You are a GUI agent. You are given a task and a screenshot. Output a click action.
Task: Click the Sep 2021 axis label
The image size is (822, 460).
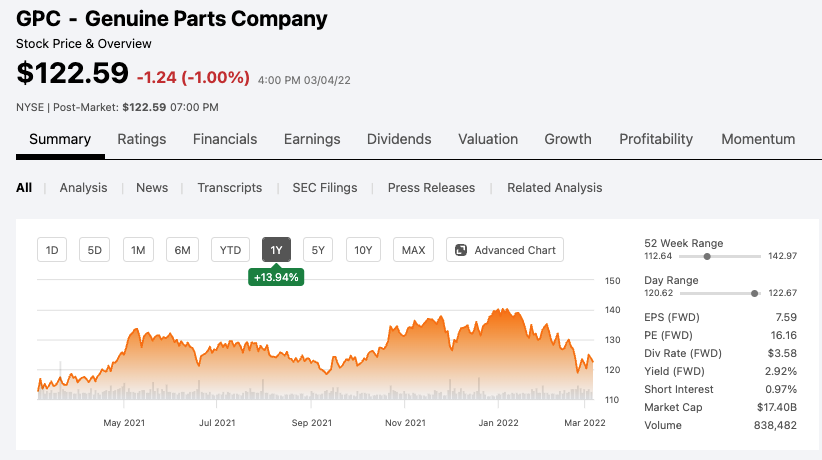(x=312, y=423)
